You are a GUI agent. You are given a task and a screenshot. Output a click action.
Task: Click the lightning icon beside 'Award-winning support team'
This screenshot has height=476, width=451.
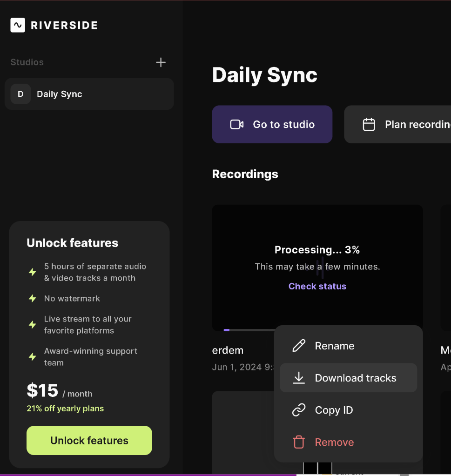33,357
